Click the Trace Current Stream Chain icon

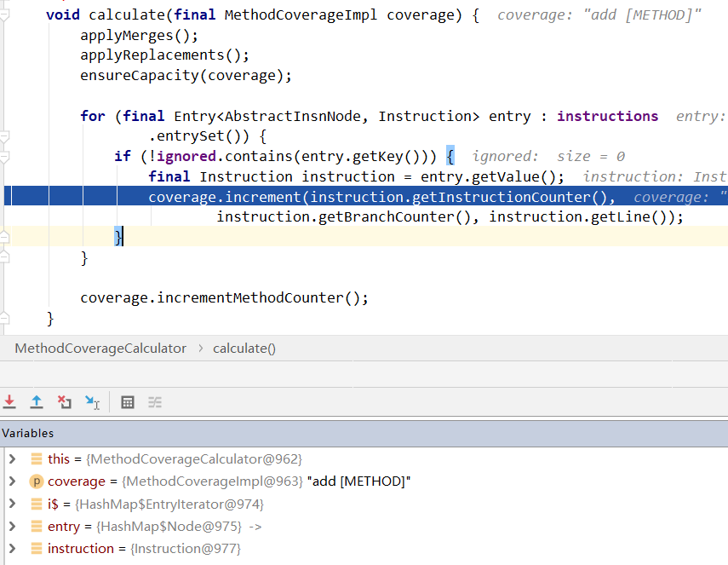[155, 402]
